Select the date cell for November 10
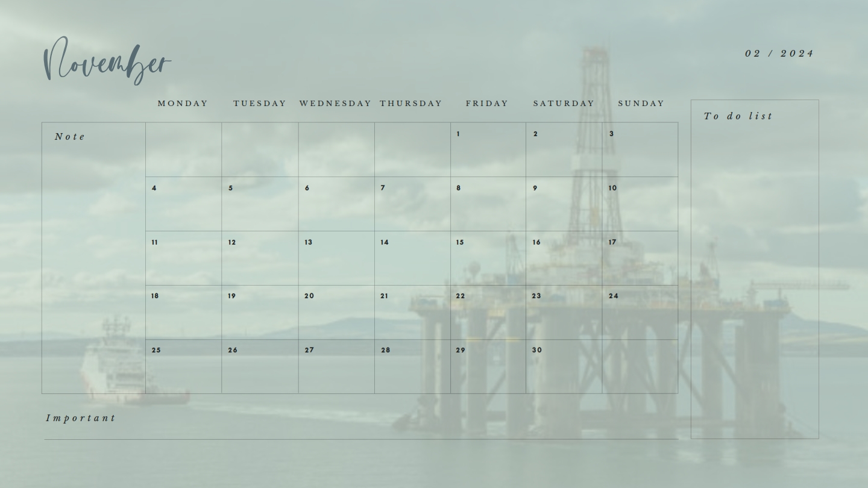The image size is (868, 488). pos(641,203)
